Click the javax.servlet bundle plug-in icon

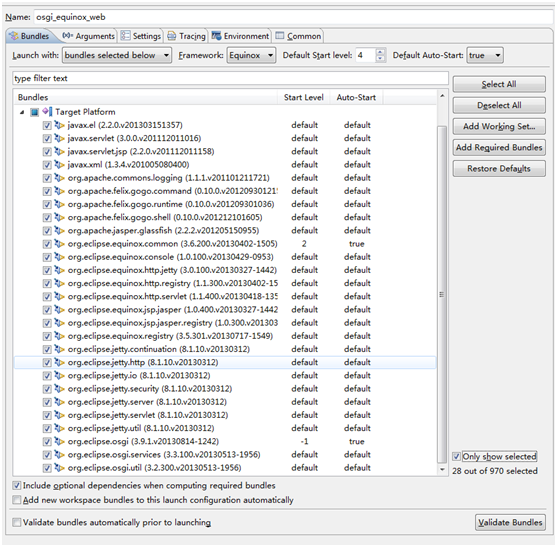pyautogui.click(x=59, y=139)
